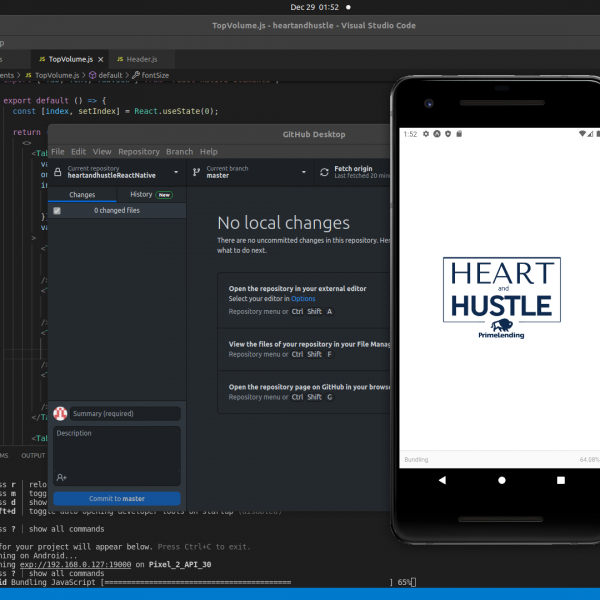Open the Repository menu in GitHub Desktop
This screenshot has width=600, height=600.
pyautogui.click(x=139, y=152)
